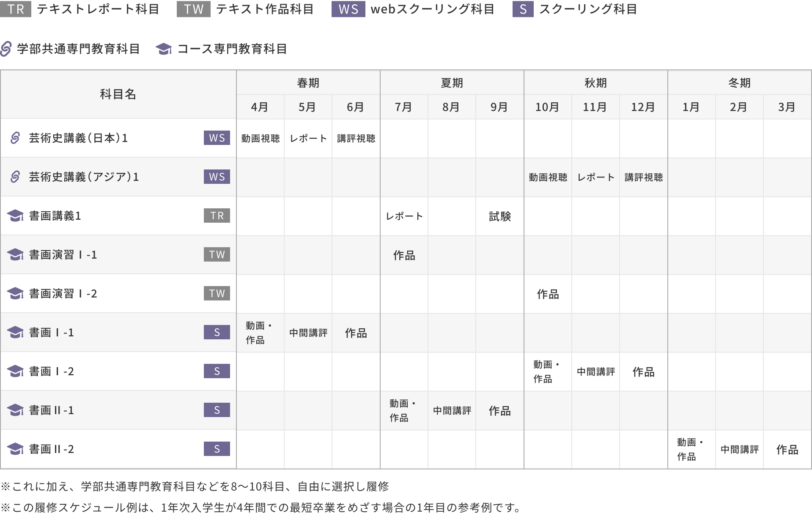Viewport: 812px width, 513px height.
Task: Click the コース専門教育科目 legend icon
Action: [163, 49]
